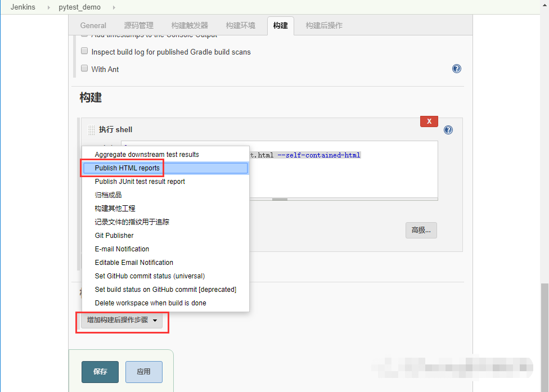Open help for the Execute shell step

(448, 130)
